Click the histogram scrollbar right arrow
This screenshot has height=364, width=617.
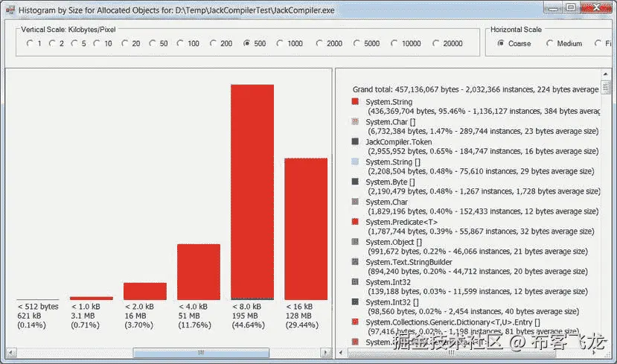click(325, 353)
